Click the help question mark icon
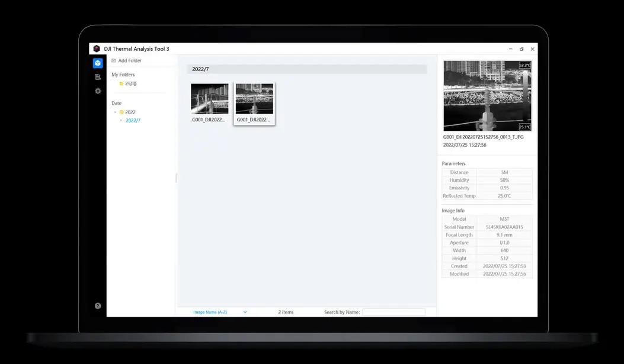The width and height of the screenshot is (624, 364). point(98,306)
